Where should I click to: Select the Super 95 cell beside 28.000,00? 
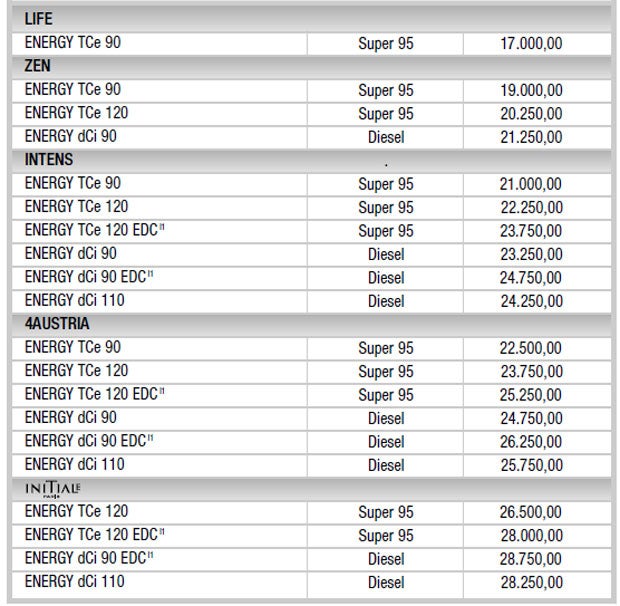385,536
